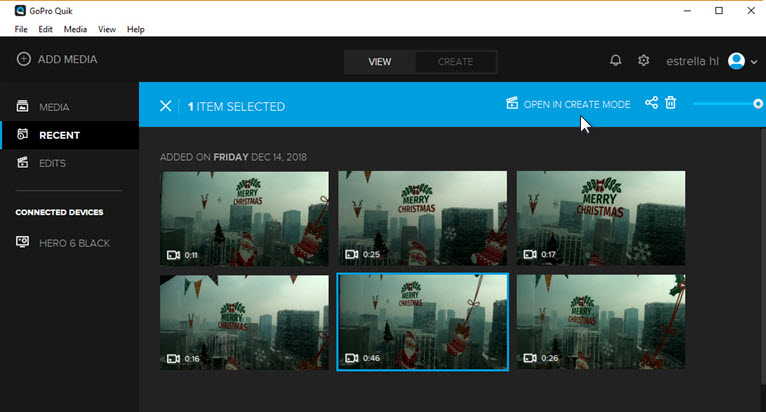
Task: Adjust the thumbnail size slider handle
Action: tap(758, 104)
